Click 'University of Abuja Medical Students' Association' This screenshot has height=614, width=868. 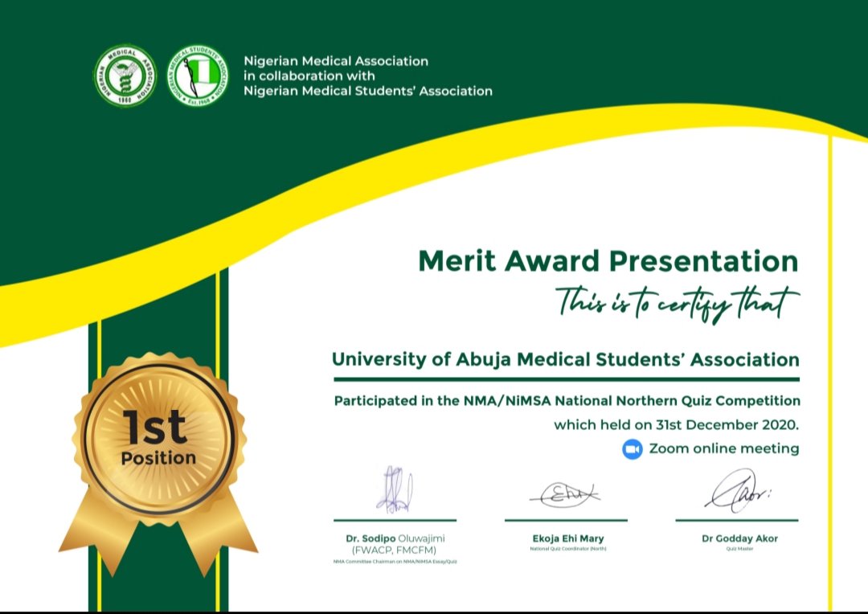565,360
